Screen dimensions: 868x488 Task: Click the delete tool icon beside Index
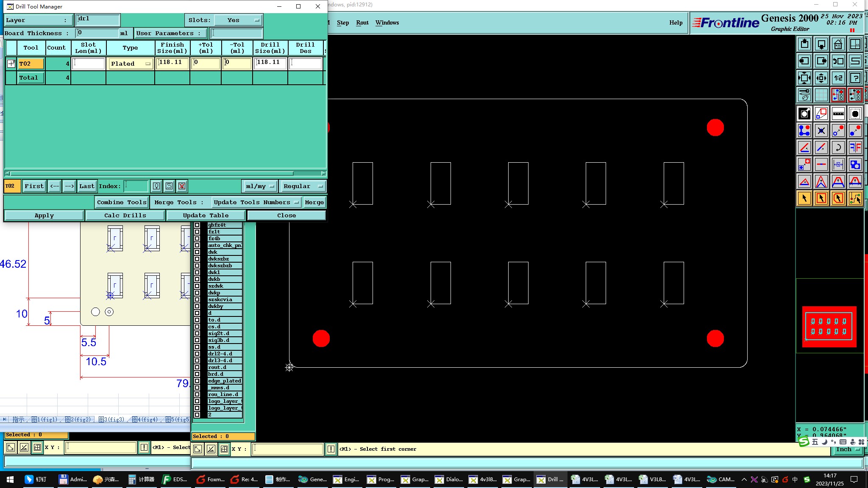click(x=182, y=186)
